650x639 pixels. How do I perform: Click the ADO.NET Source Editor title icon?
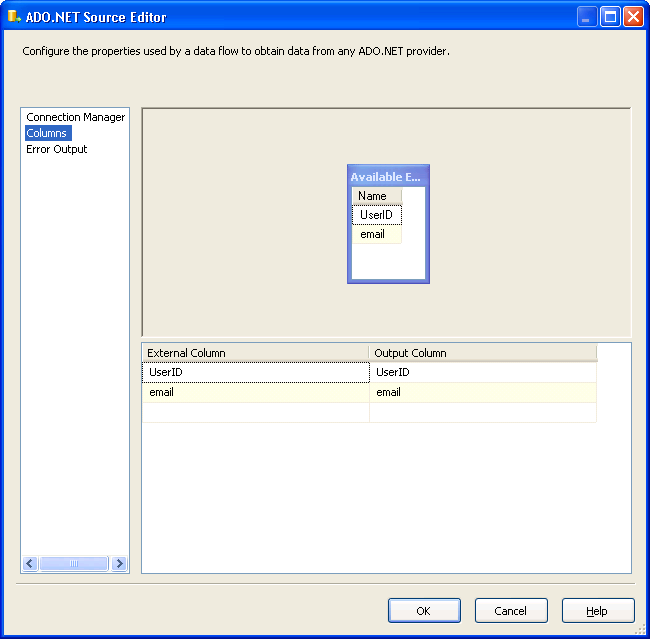(14, 17)
